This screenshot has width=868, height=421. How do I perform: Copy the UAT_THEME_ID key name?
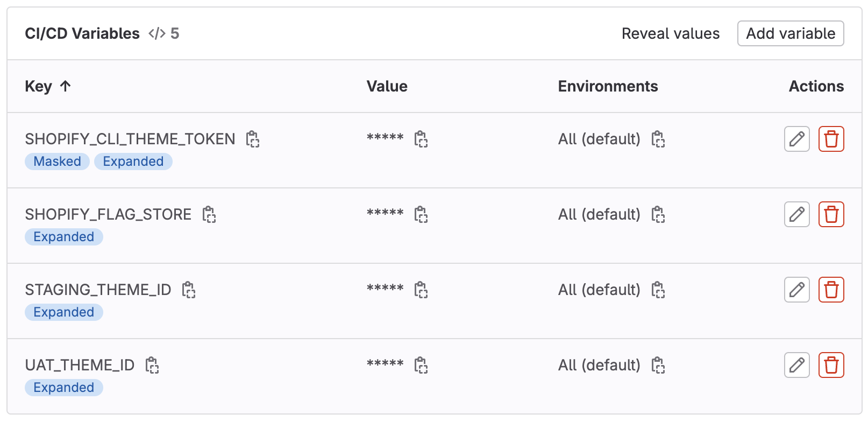tap(152, 366)
